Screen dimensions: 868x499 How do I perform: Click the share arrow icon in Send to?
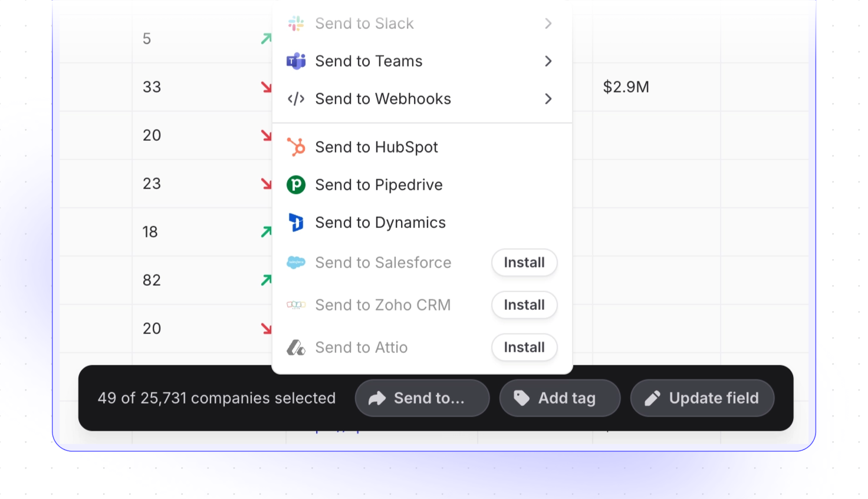coord(377,399)
